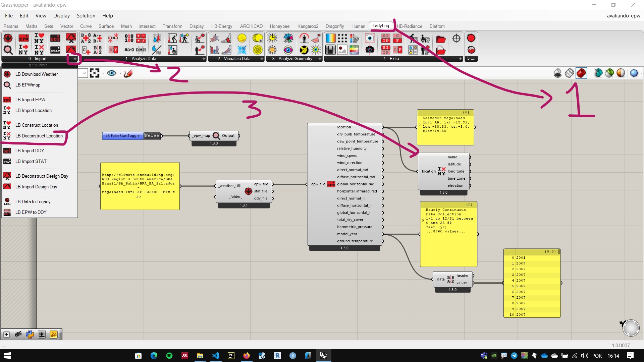
Task: Select LB Download Weather from the dropdown list
Action: click(40, 74)
